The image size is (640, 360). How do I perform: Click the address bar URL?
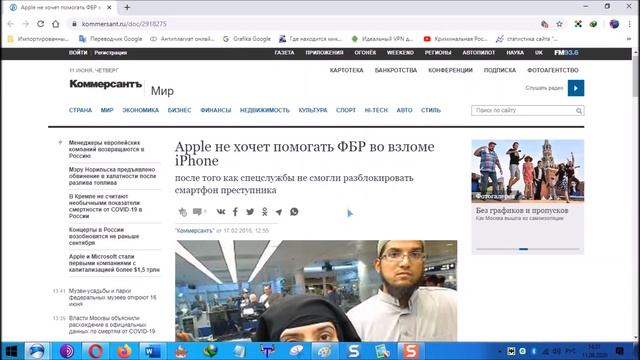[x=124, y=24]
